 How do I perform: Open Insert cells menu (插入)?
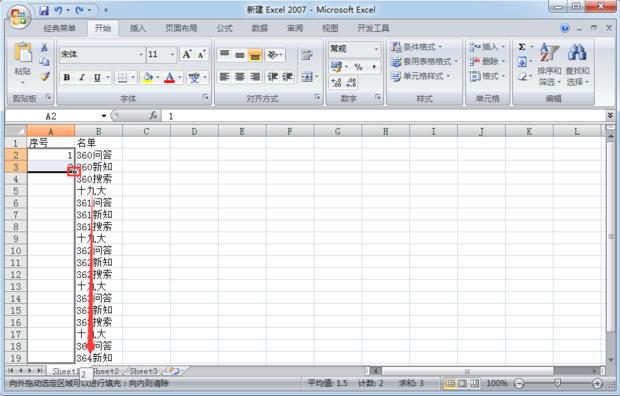tap(487, 47)
